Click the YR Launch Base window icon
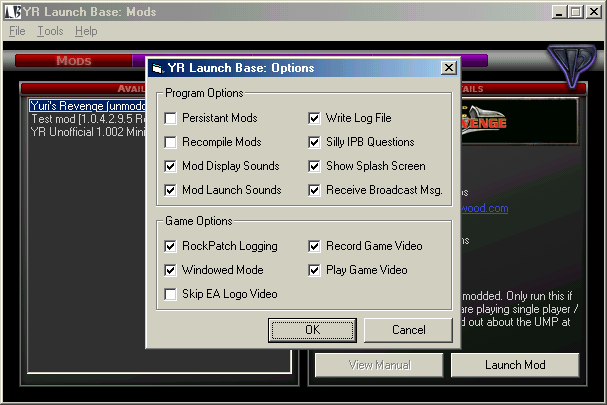The height and width of the screenshot is (405, 607). pyautogui.click(x=11, y=11)
